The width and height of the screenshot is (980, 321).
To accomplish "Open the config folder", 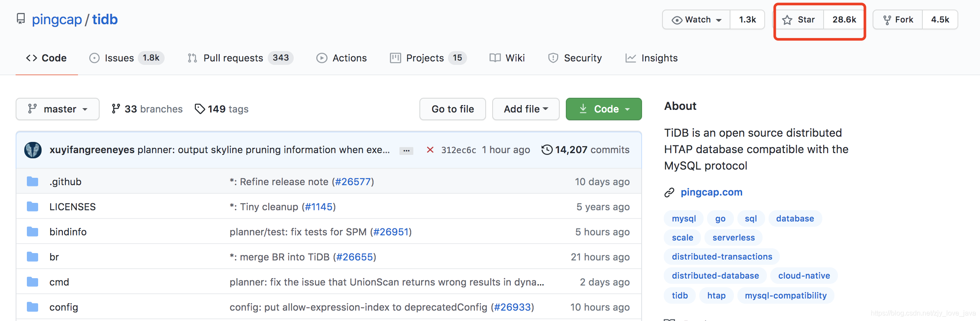I will (64, 307).
